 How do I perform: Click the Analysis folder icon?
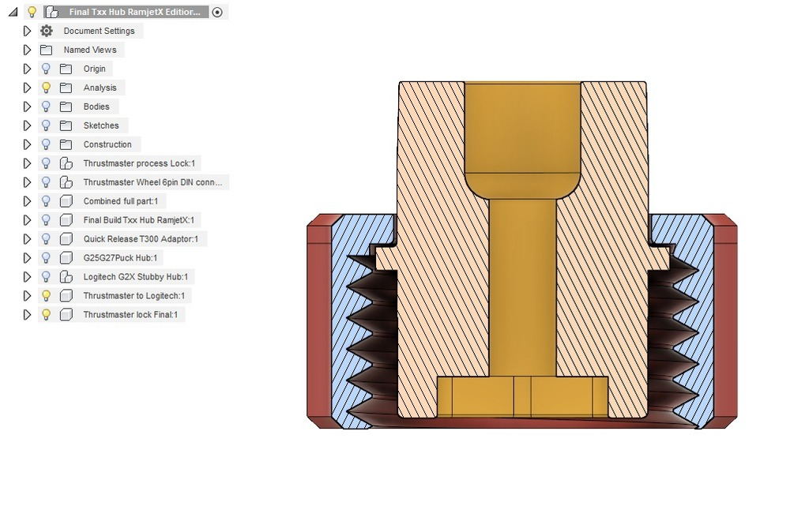click(66, 88)
